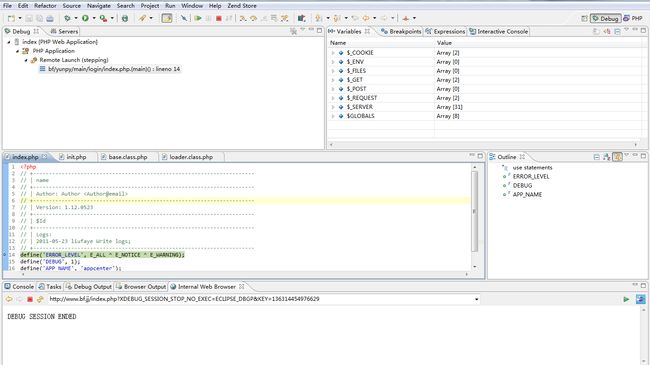This screenshot has width=650, height=365.
Task: Click the search flashlight toolbar icon
Action: click(x=143, y=18)
